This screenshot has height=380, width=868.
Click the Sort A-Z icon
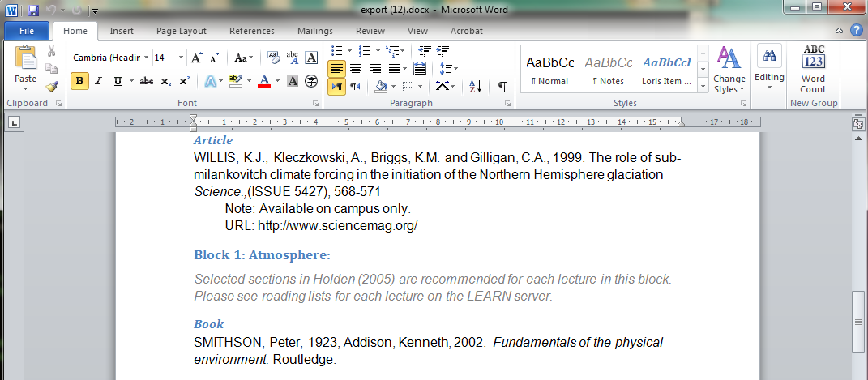(476, 86)
